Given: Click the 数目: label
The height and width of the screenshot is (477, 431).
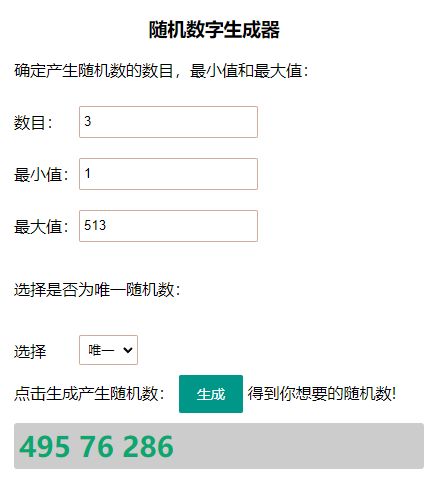Looking at the screenshot, I should click(x=33, y=122).
